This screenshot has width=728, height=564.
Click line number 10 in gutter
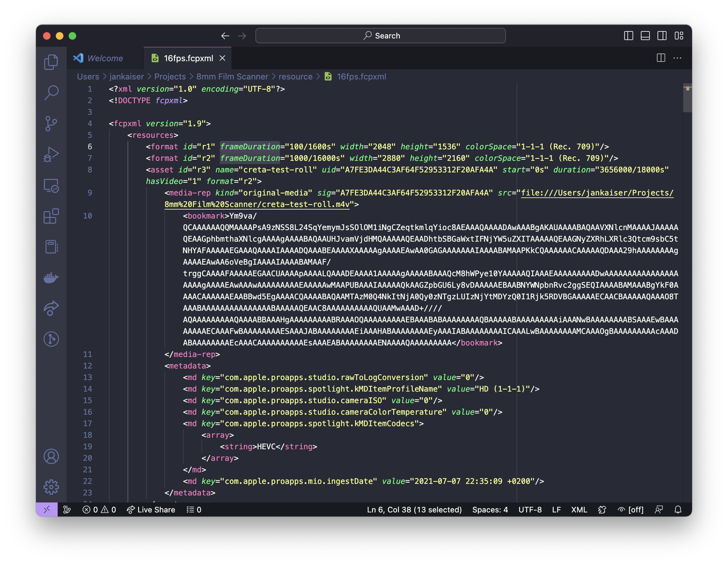pos(87,216)
